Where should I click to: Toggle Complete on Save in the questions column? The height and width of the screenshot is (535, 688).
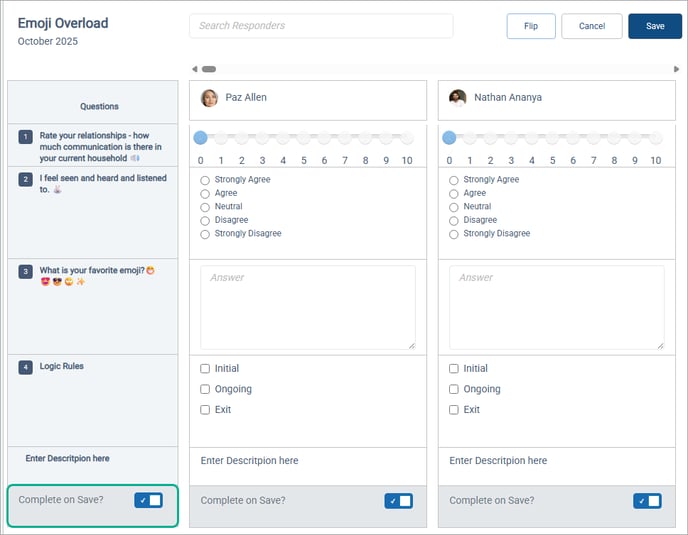click(x=148, y=500)
